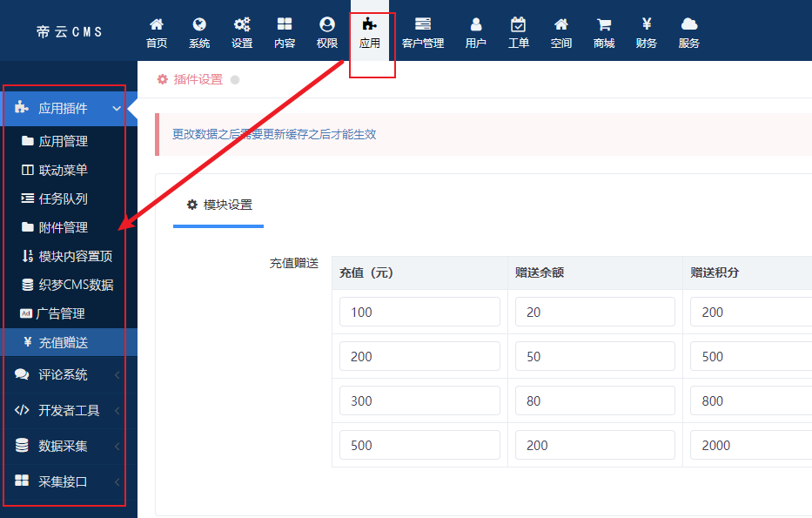812x518 pixels.
Task: Click the chat bubbles icon for 评论系统
Action: tap(22, 374)
